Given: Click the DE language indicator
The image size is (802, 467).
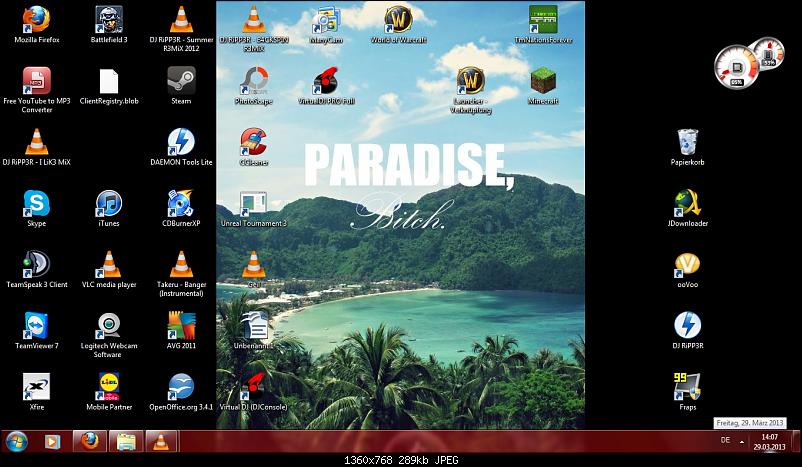Looking at the screenshot, I should pos(725,440).
